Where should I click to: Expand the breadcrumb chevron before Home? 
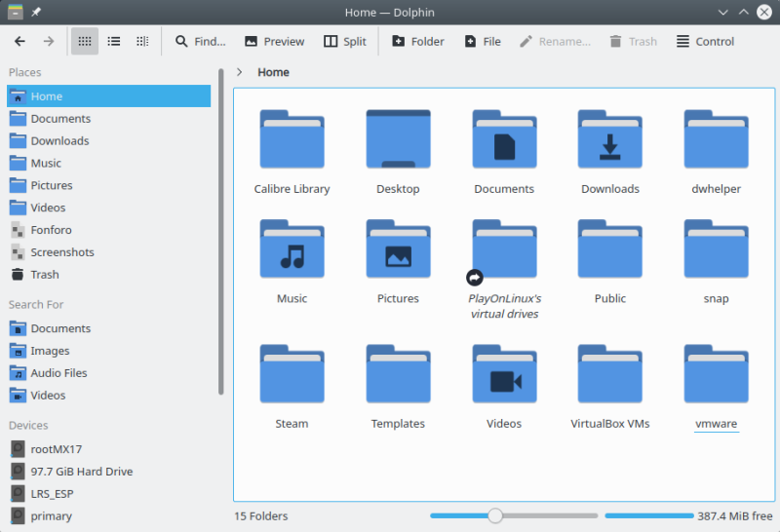tap(241, 72)
